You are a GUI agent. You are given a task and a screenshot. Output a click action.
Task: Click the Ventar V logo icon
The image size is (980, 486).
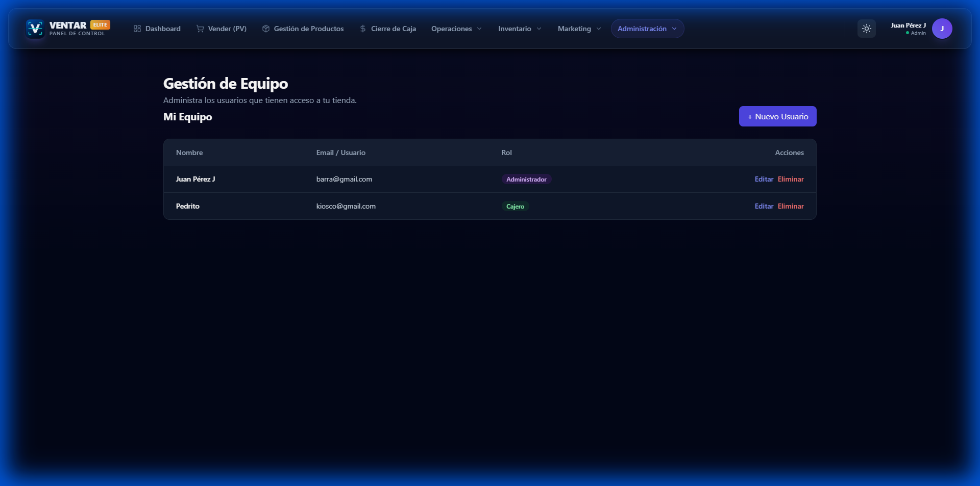(35, 29)
